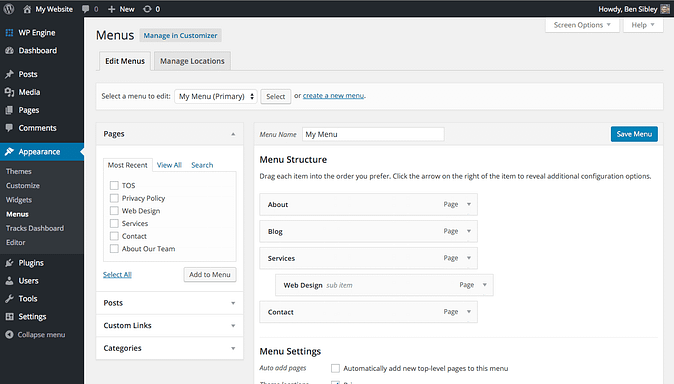Viewport: 674px width, 384px height.
Task: Click the Manage in Customizer button
Action: pos(181,36)
